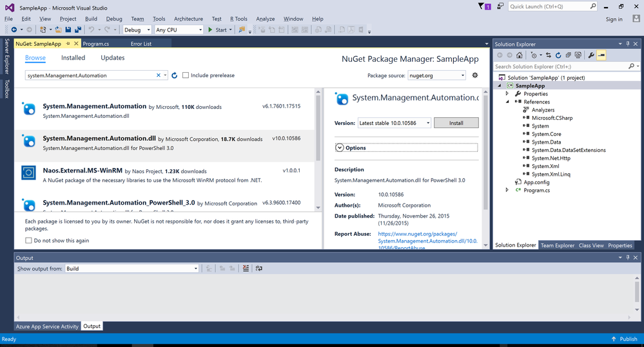Switch to the Installed packages tab

click(x=73, y=58)
